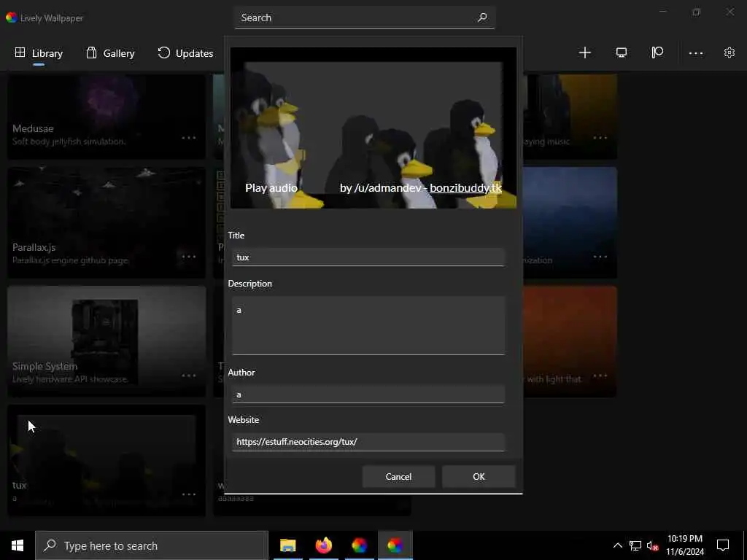The height and width of the screenshot is (560, 747).
Task: Click the 'Parallax.js engine github page.' text
Action: pos(71,260)
